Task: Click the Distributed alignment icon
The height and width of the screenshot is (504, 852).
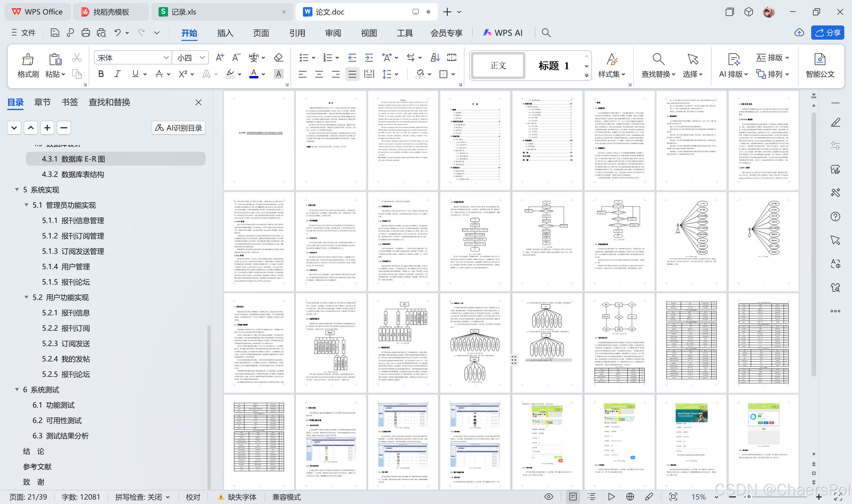Action: 369,74
